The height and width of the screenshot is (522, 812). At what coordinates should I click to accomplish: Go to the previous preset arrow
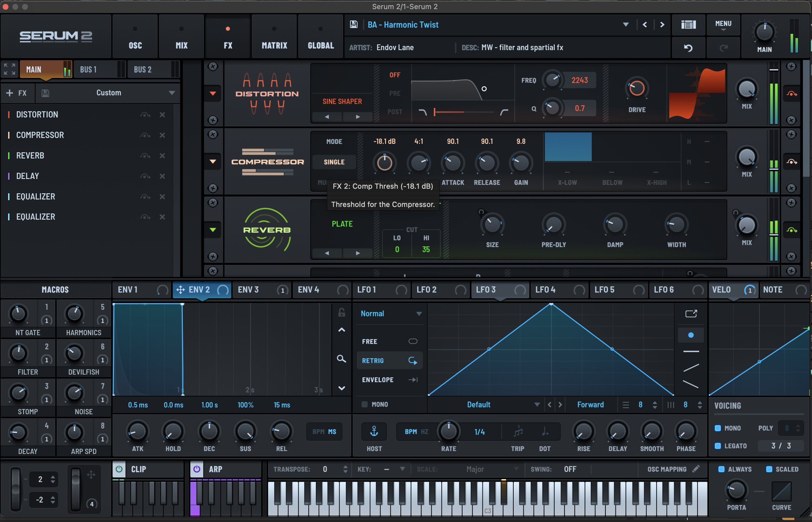tap(645, 24)
